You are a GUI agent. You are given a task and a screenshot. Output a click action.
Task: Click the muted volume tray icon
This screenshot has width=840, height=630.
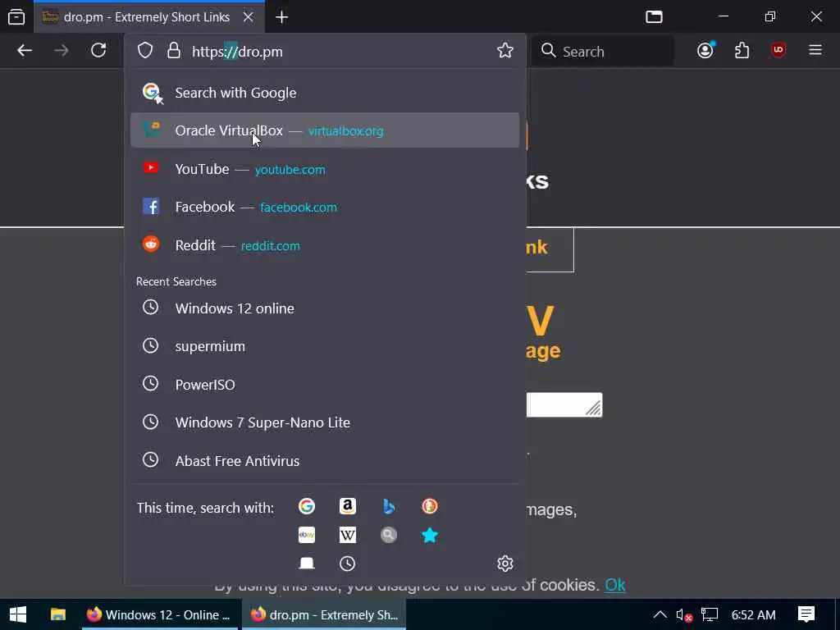click(x=684, y=615)
